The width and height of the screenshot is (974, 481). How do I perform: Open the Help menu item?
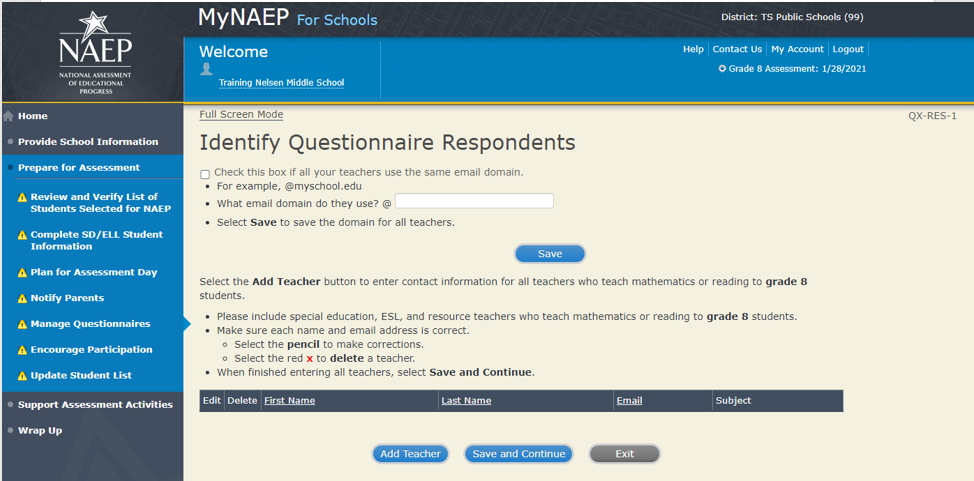click(693, 49)
